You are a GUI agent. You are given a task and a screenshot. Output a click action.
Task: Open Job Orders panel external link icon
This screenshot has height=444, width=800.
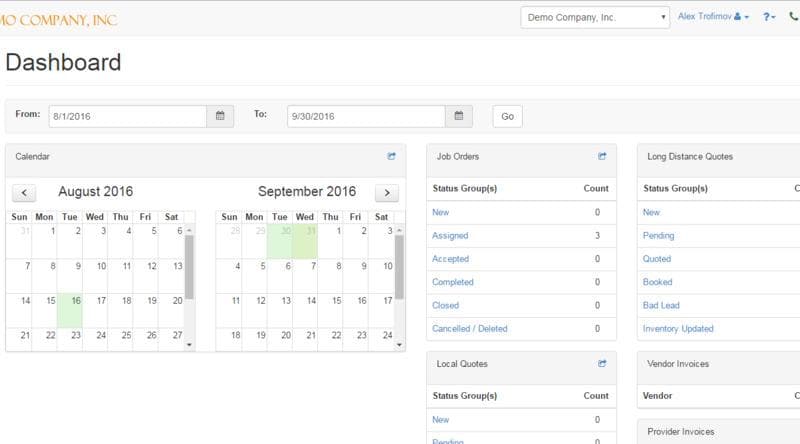click(x=602, y=156)
